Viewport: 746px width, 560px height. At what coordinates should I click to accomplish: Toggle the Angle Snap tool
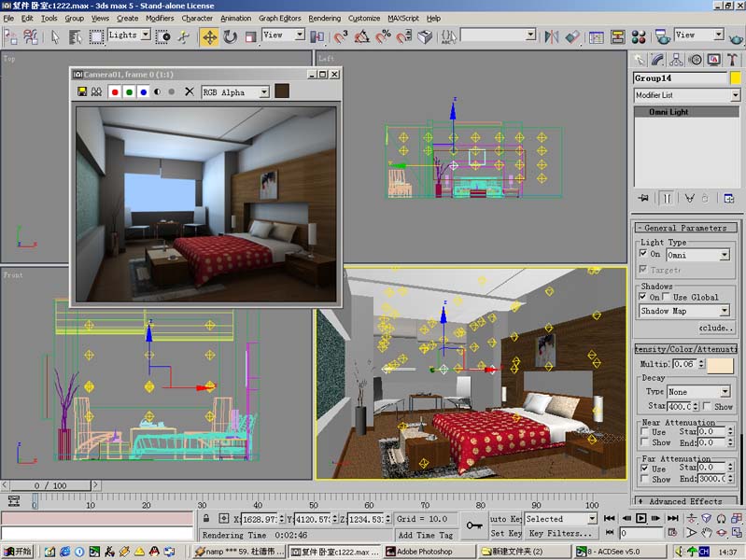pos(362,36)
